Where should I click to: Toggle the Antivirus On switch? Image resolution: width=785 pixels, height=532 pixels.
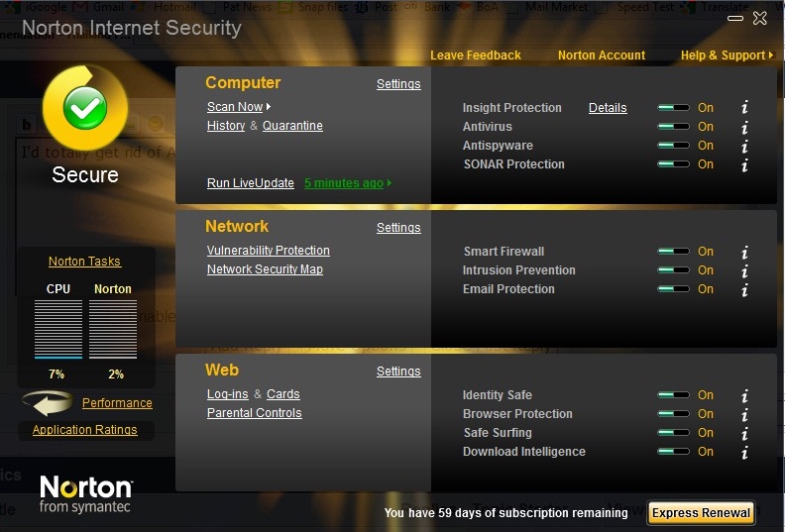pyautogui.click(x=673, y=127)
